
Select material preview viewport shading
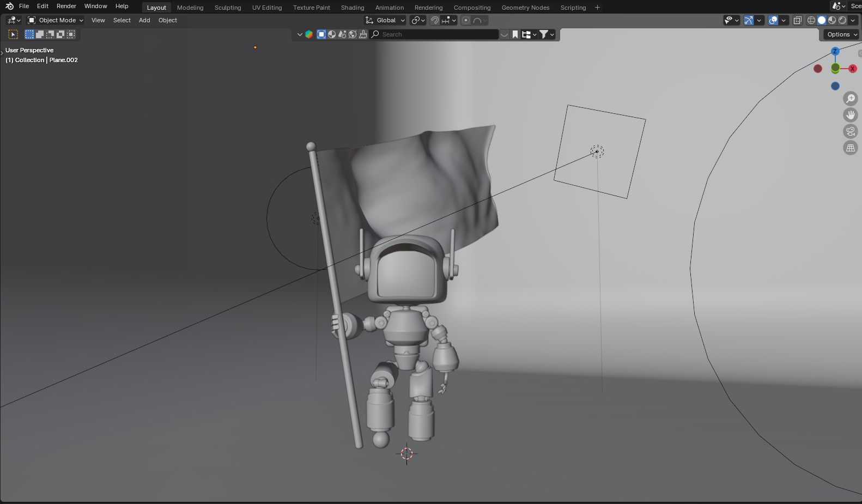tap(832, 20)
